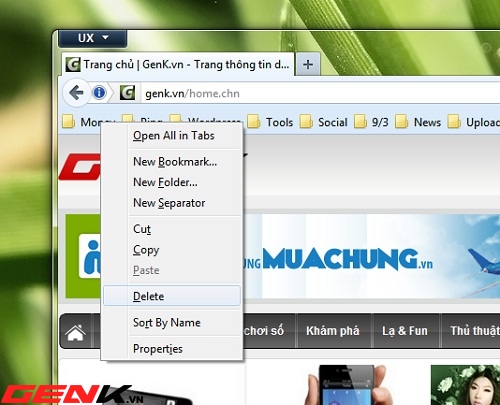Select Copy in the context menu

tap(172, 250)
